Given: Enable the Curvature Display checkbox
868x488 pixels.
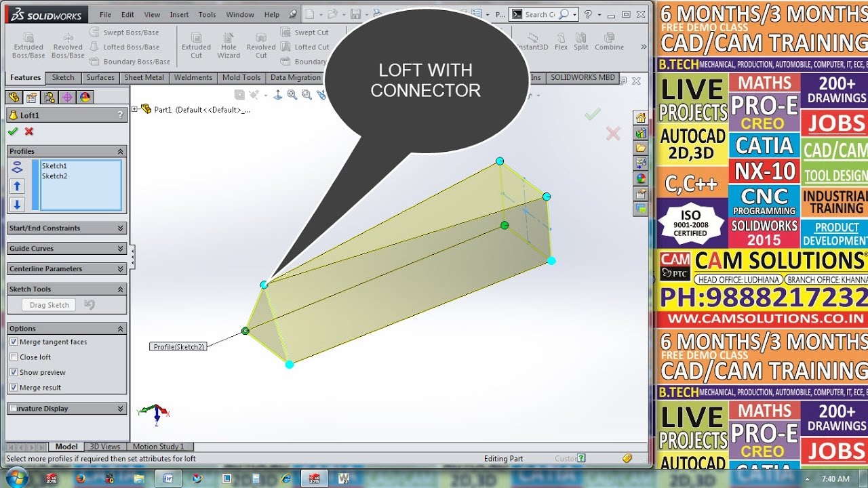Looking at the screenshot, I should (14, 409).
